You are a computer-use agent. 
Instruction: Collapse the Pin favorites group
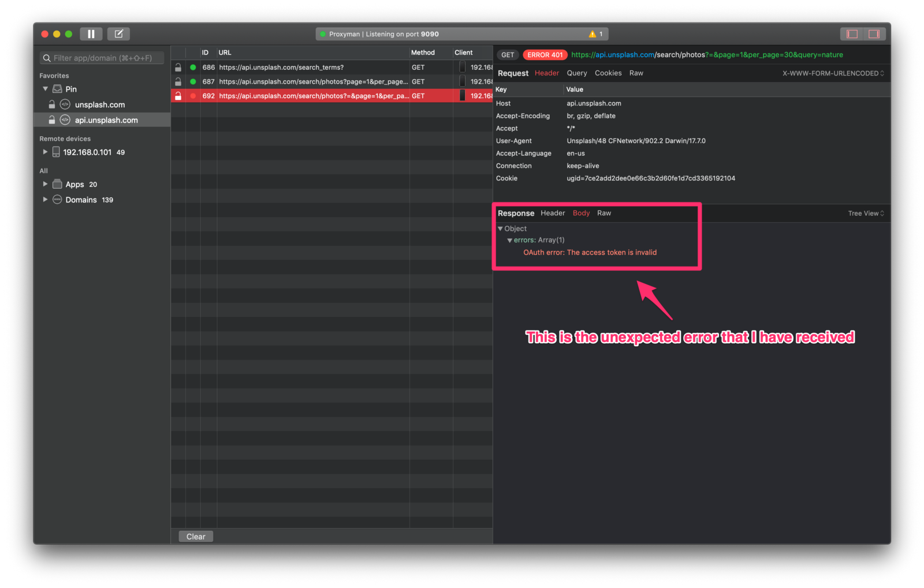tap(45, 89)
